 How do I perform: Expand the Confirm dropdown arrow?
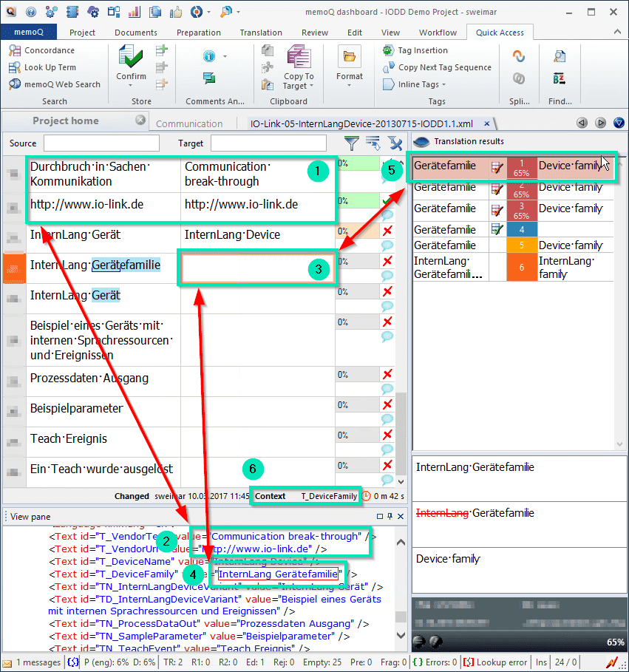click(x=131, y=85)
